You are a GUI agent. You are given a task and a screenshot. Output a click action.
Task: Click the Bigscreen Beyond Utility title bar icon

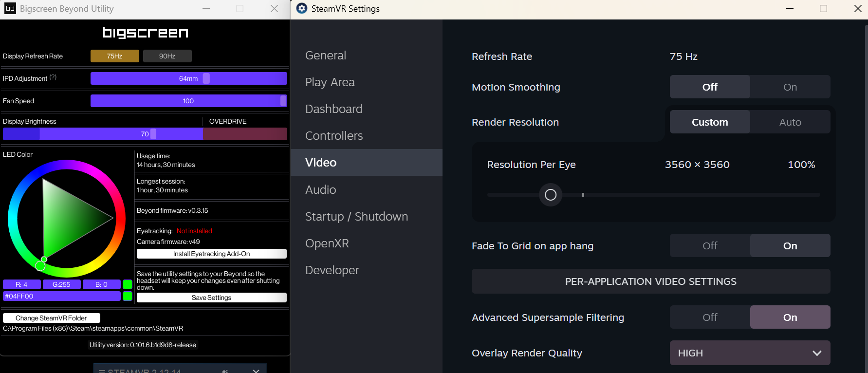(10, 8)
